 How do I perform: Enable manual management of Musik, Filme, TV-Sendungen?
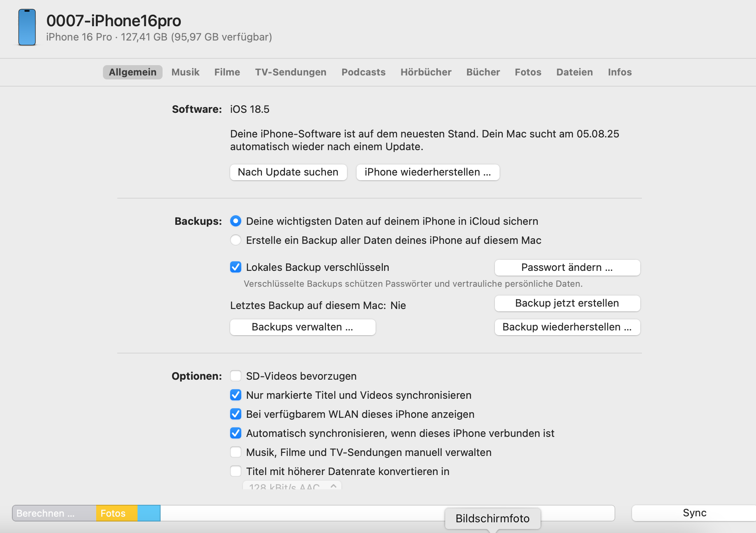(236, 452)
